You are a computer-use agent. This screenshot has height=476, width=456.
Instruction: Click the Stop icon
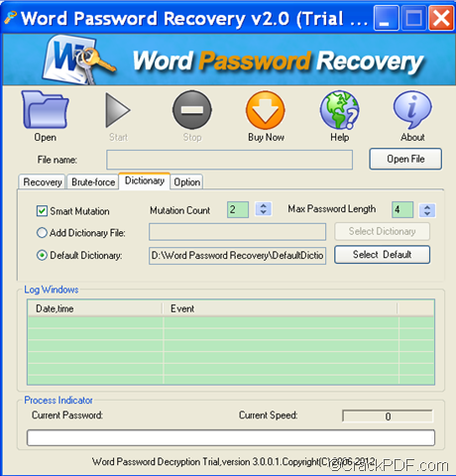[x=192, y=110]
